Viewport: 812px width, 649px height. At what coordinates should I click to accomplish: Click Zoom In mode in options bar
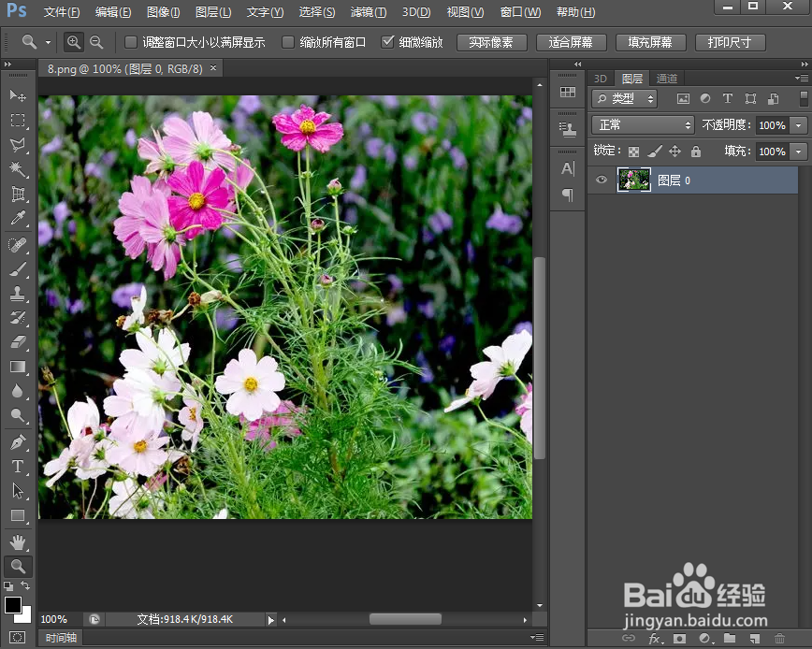(x=74, y=42)
